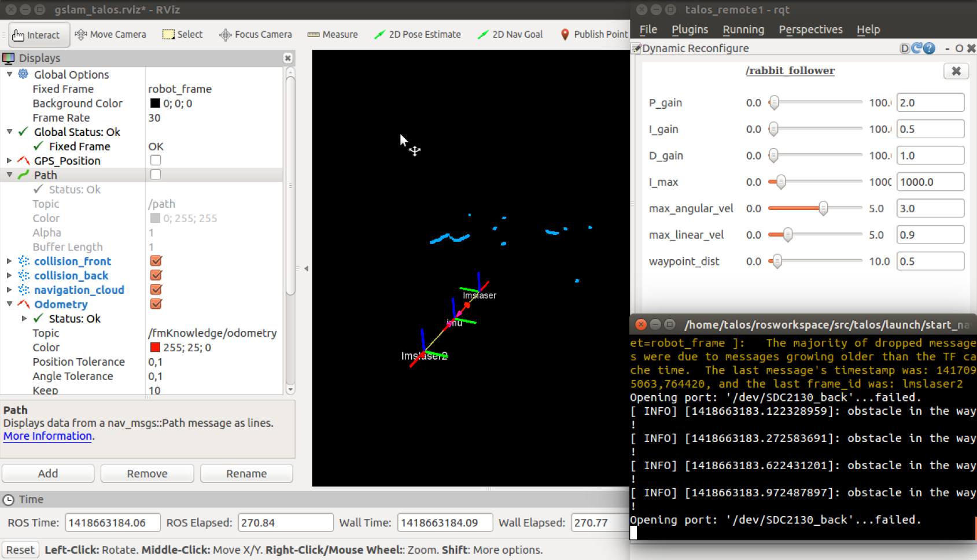Select the 2D Nav Goal tool
The width and height of the screenshot is (977, 560).
510,35
